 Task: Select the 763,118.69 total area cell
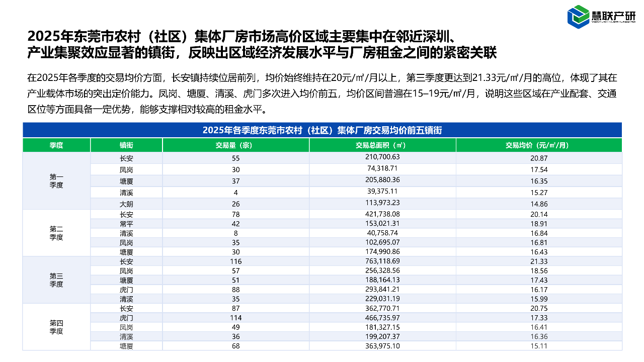(382, 261)
